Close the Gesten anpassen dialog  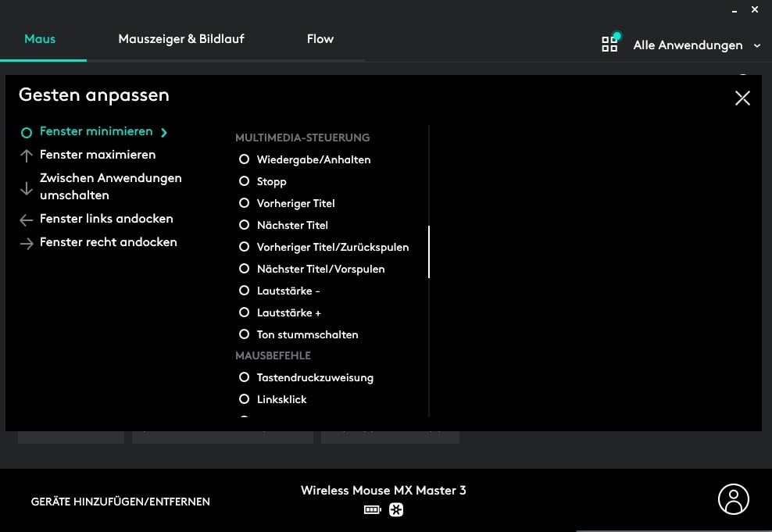pos(742,98)
